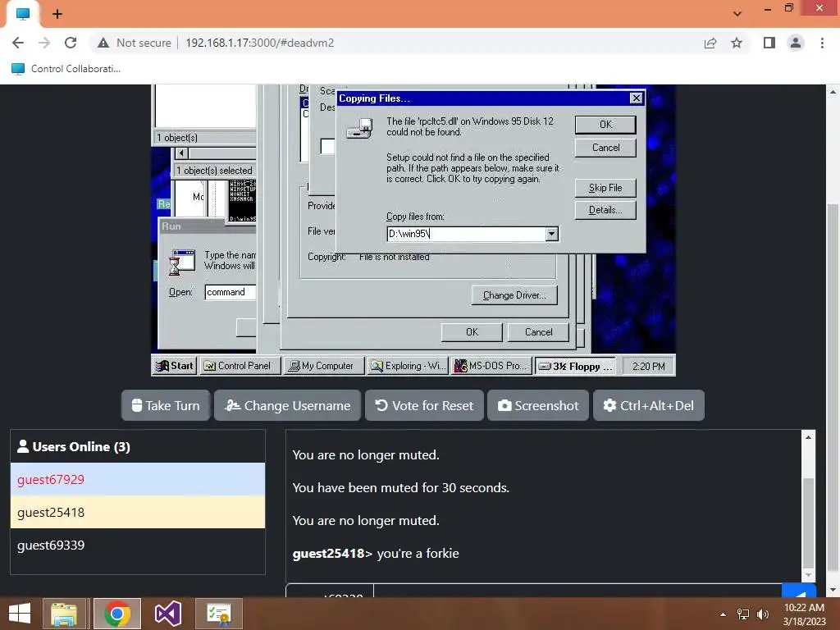Click the disk icon in Copying Files dialog
The width and height of the screenshot is (840, 630).
(x=359, y=129)
